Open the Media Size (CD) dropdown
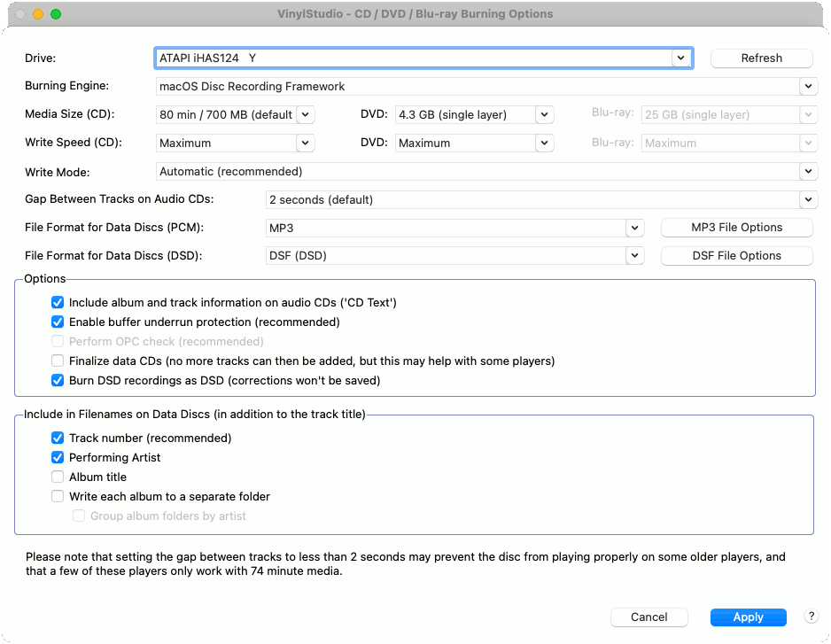Image resolution: width=831 pixels, height=644 pixels. coord(306,114)
